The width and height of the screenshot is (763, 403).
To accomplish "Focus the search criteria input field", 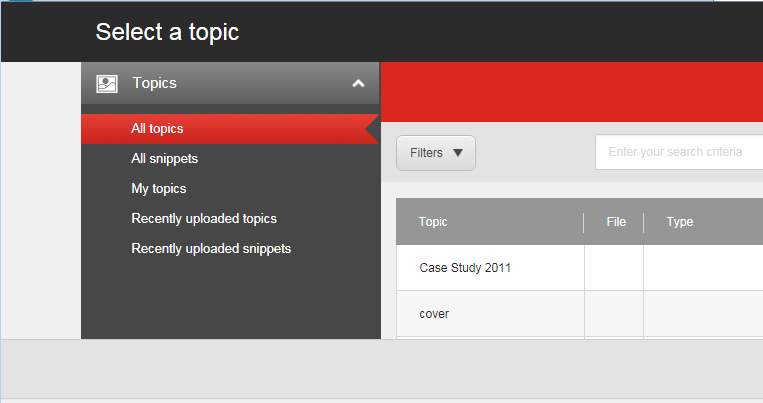I will point(679,152).
